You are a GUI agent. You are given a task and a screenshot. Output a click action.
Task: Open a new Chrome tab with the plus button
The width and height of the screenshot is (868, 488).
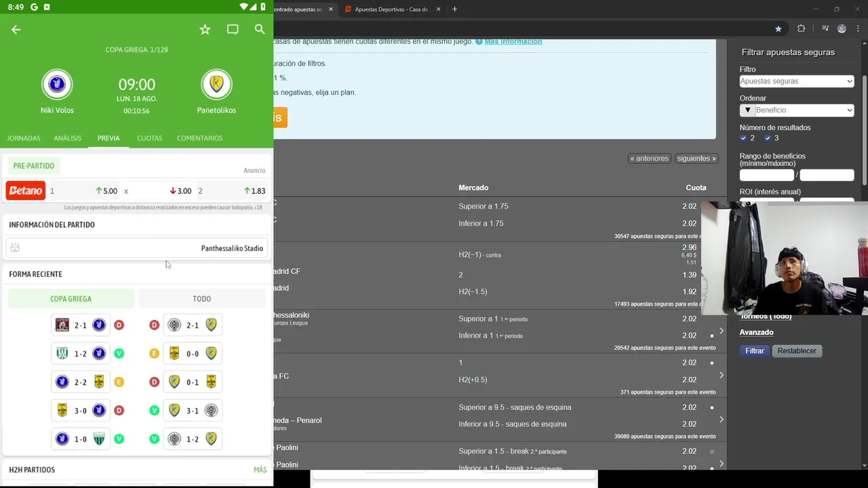(454, 9)
